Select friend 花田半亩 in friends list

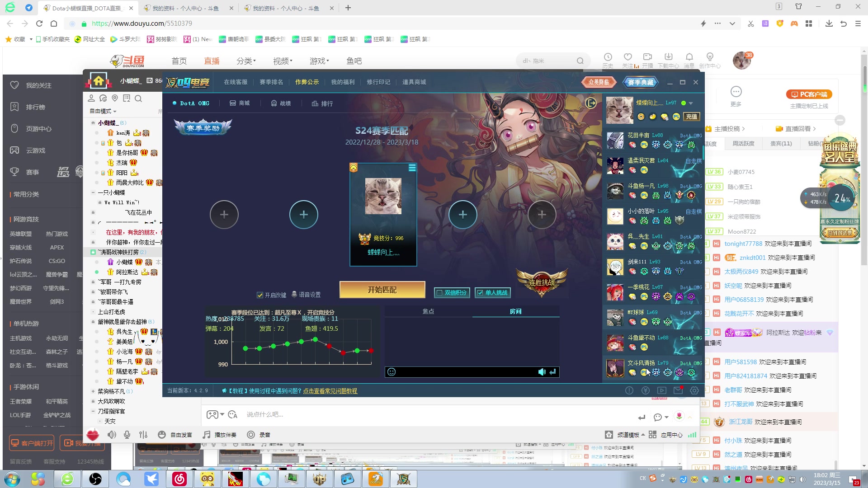click(x=653, y=140)
